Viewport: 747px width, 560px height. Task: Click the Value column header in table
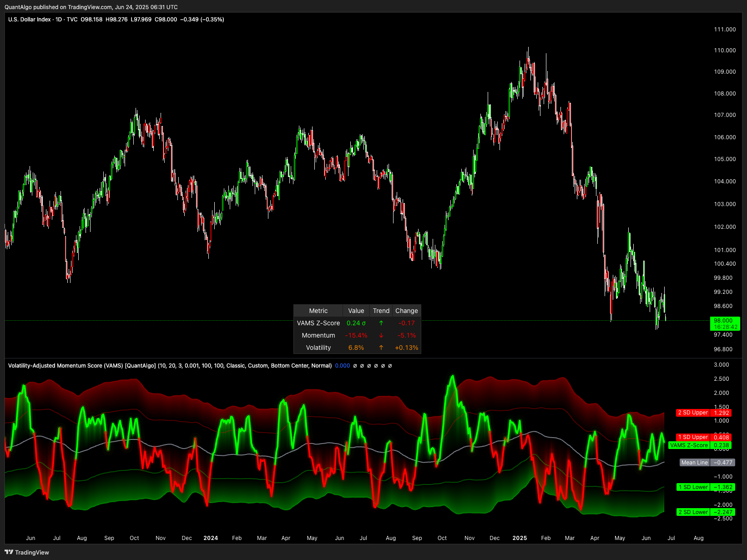(356, 311)
